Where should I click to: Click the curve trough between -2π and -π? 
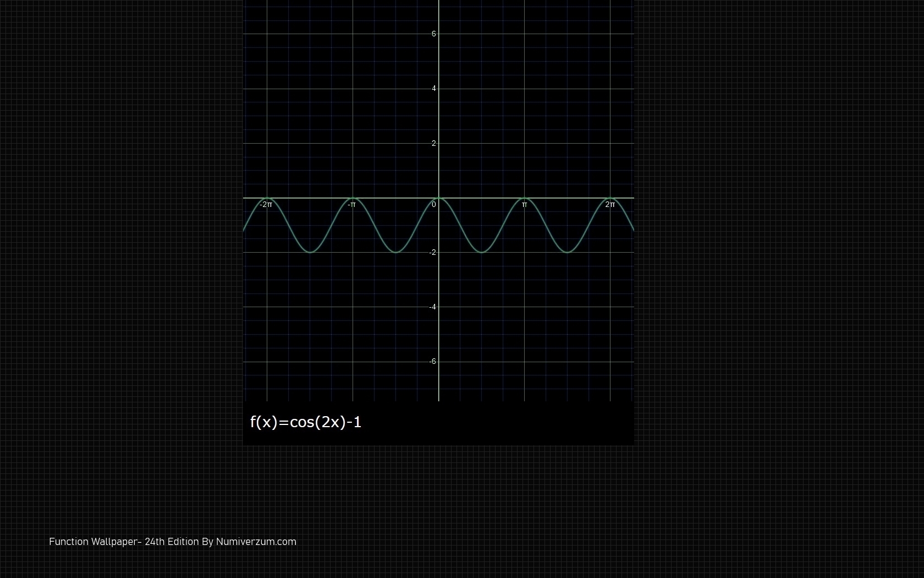pos(310,252)
